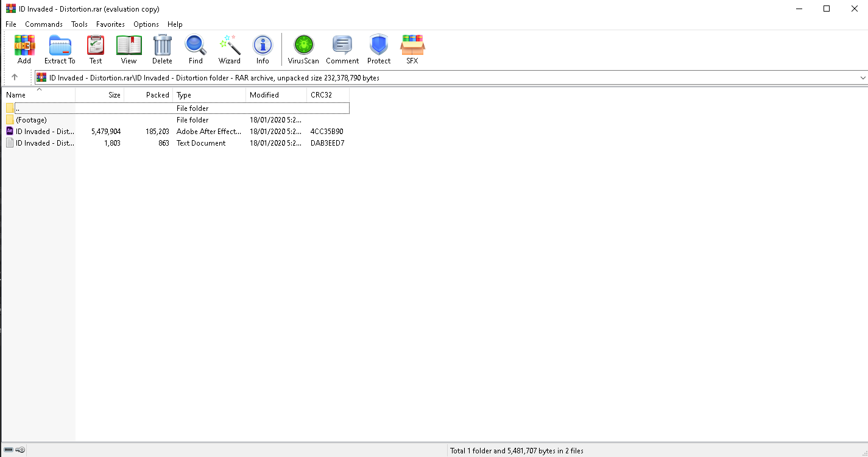Click the parent folder '..' icon

coord(10,108)
